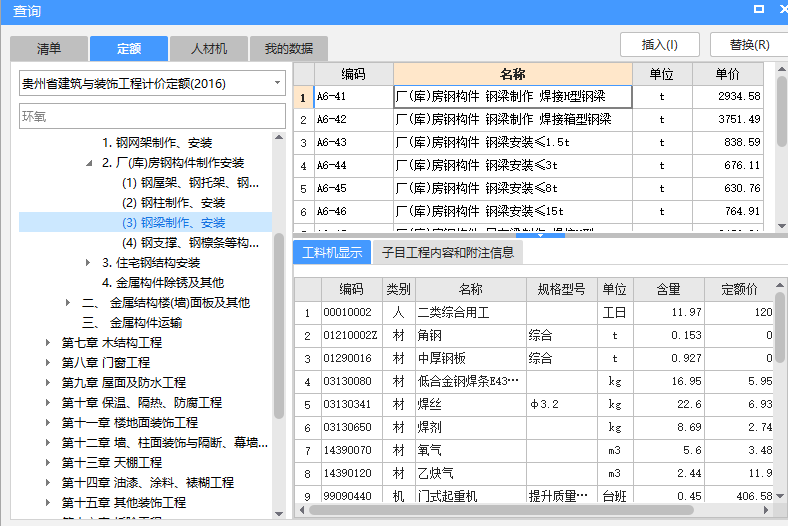Switch to 子目工程内容和附注信息 tab
This screenshot has height=526, width=788.
(x=448, y=252)
